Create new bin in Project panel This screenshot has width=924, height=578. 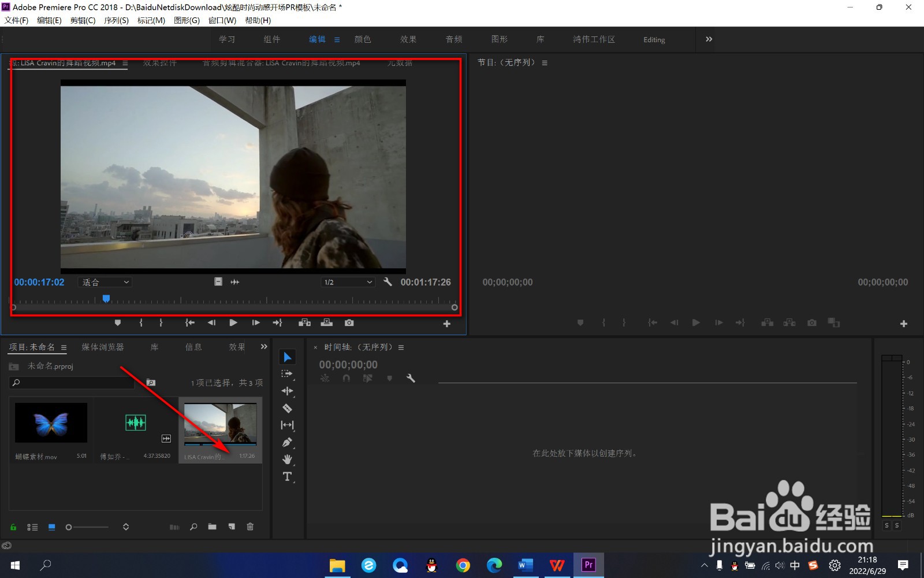(x=212, y=527)
